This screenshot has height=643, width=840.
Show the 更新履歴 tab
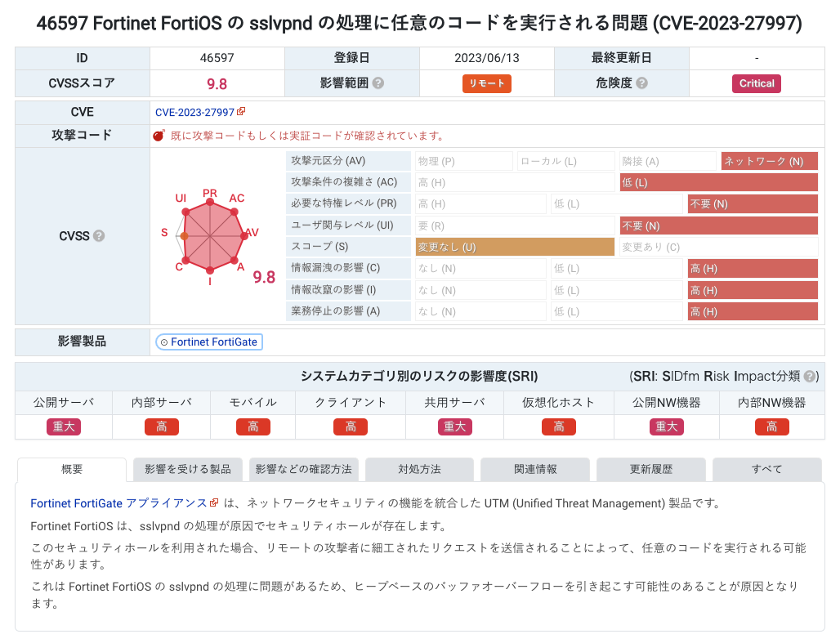click(x=651, y=470)
